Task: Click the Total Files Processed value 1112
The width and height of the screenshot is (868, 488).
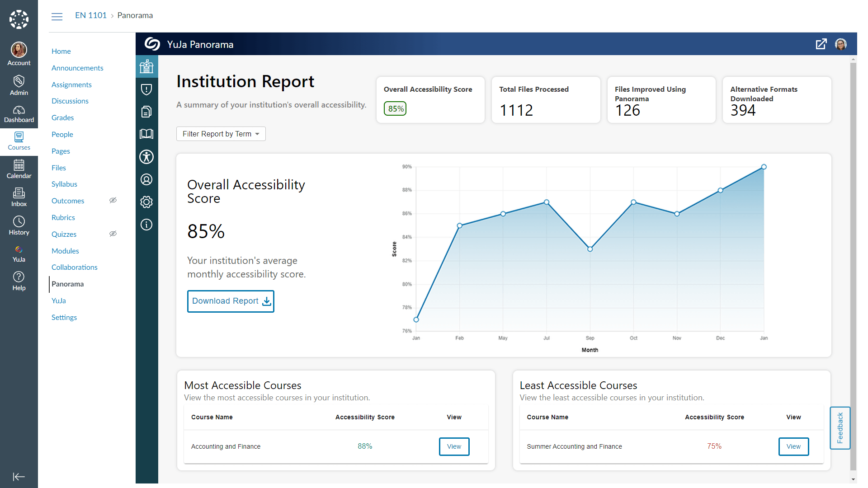Action: (516, 110)
